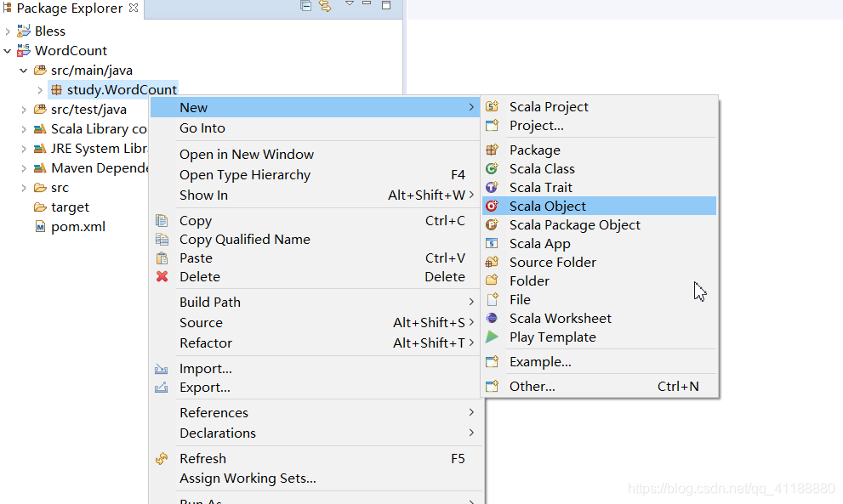Viewport: 843px width, 504px height.
Task: Click the Package Explorer tab title
Action: click(70, 8)
